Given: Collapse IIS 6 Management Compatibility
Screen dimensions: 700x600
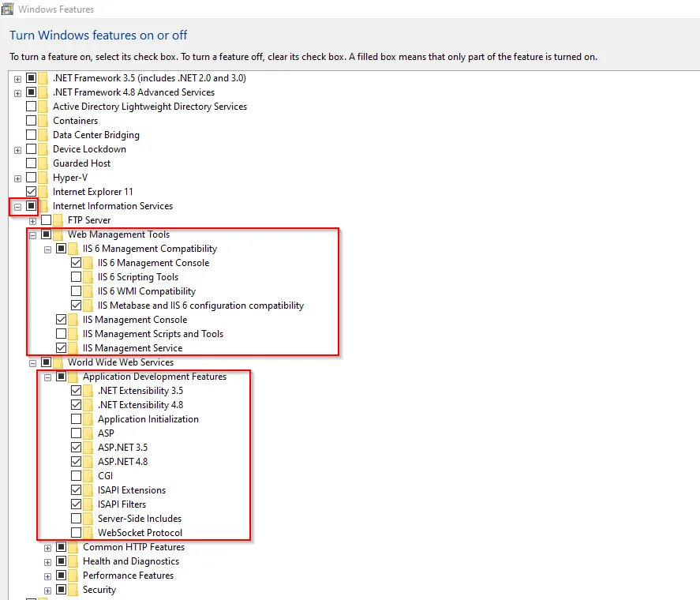Looking at the screenshot, I should point(48,249).
